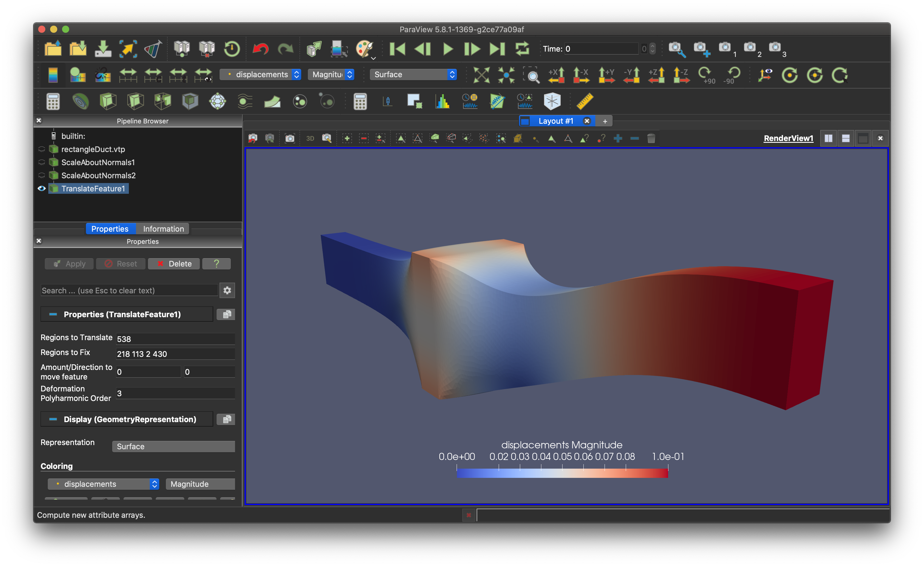The height and width of the screenshot is (567, 924).
Task: Toggle loop playback button
Action: point(522,49)
